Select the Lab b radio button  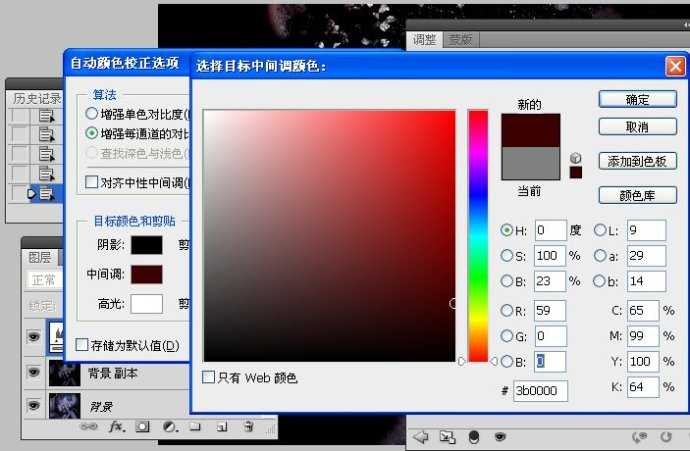[x=599, y=281]
